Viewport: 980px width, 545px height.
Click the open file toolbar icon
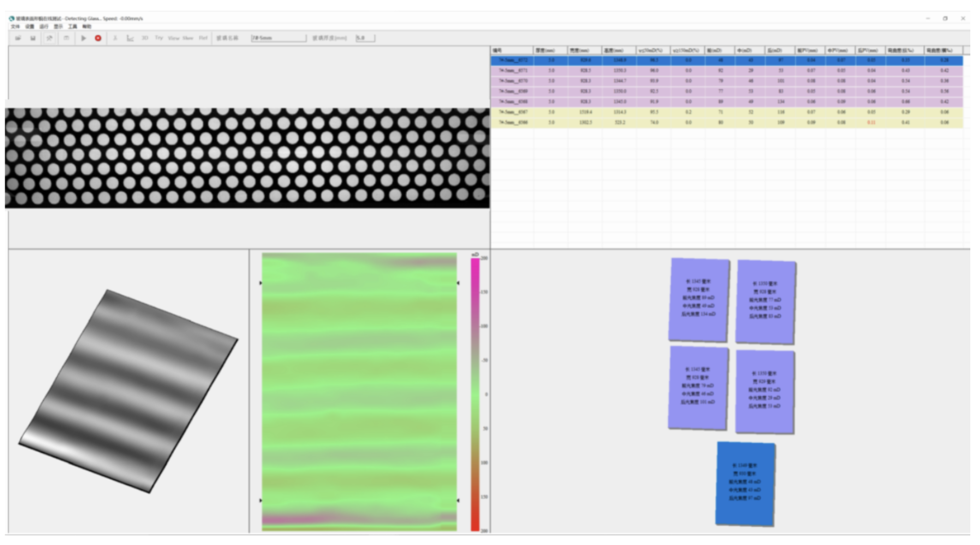18,38
